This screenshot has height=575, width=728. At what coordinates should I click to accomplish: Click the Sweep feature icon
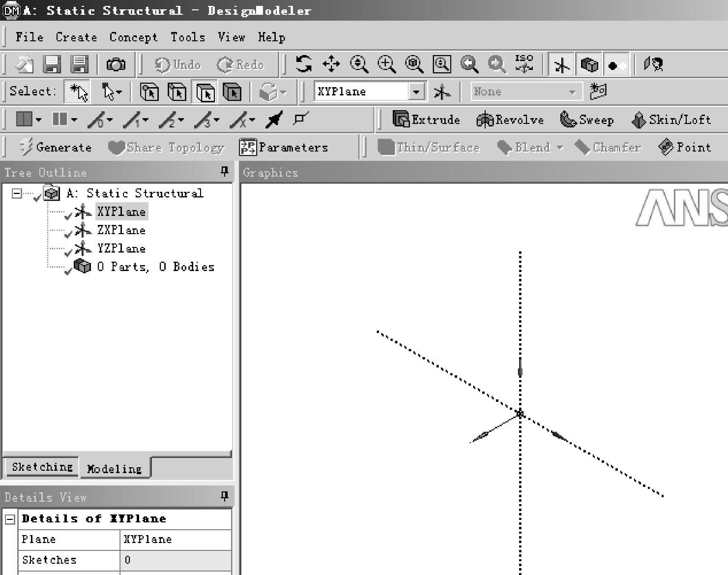(x=568, y=120)
